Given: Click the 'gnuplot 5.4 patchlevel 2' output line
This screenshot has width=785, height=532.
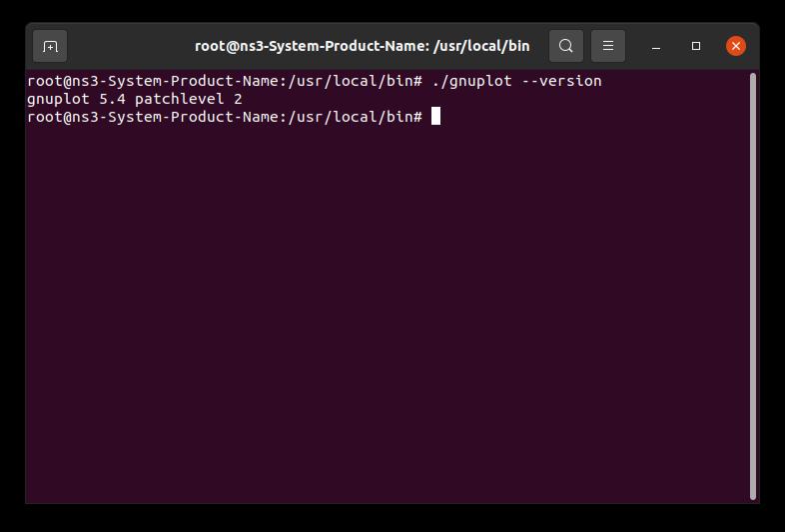Looking at the screenshot, I should tap(135, 99).
